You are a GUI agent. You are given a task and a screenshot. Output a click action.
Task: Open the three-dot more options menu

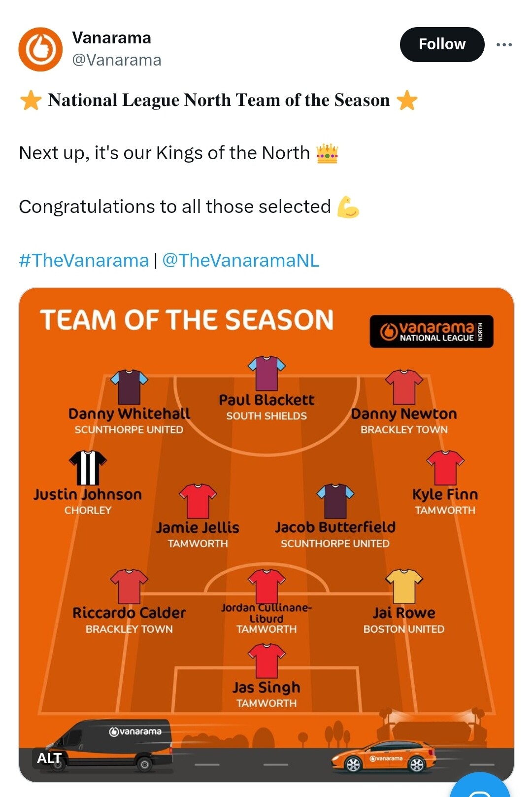click(504, 44)
